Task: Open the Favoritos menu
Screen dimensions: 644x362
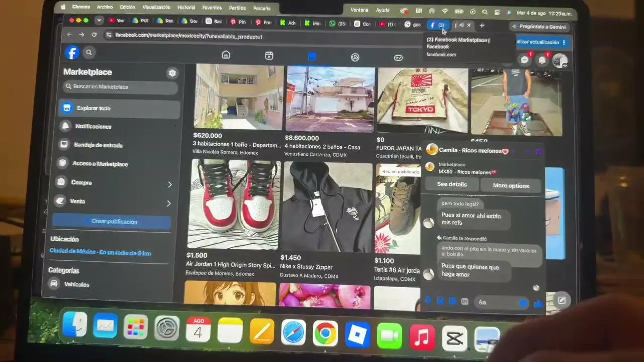Action: pos(212,8)
